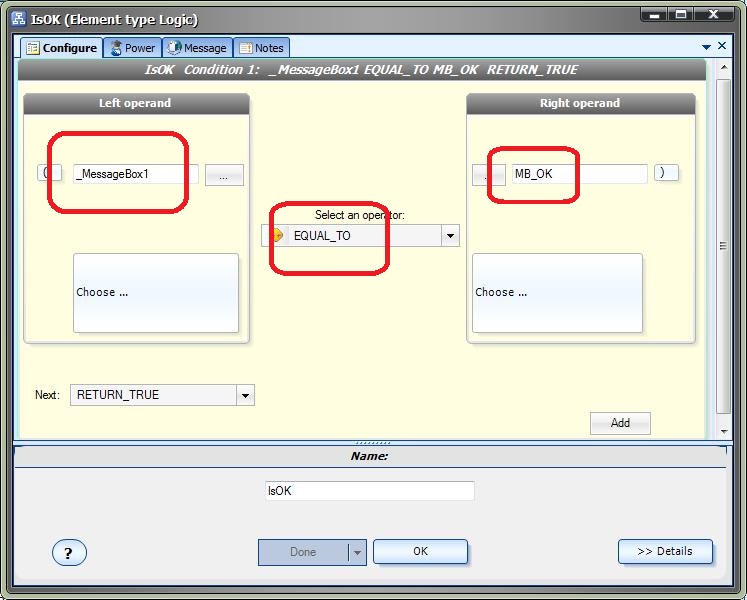The height and width of the screenshot is (600, 747).
Task: Open the Done button dropdown arrow
Action: 357,552
